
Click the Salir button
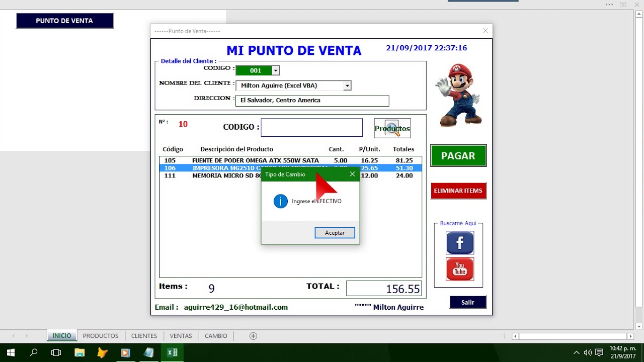[x=468, y=302]
